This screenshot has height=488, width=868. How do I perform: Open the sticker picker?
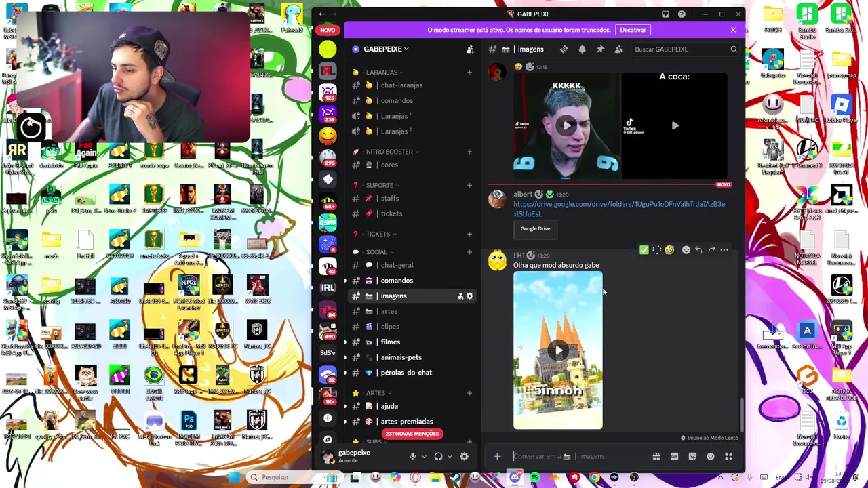click(692, 456)
